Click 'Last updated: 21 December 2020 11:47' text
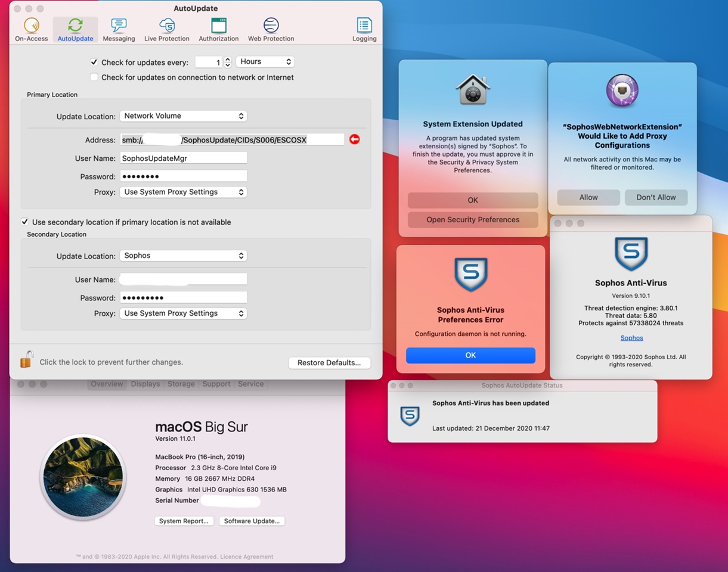Screen dimensions: 728x572 (x=491, y=428)
